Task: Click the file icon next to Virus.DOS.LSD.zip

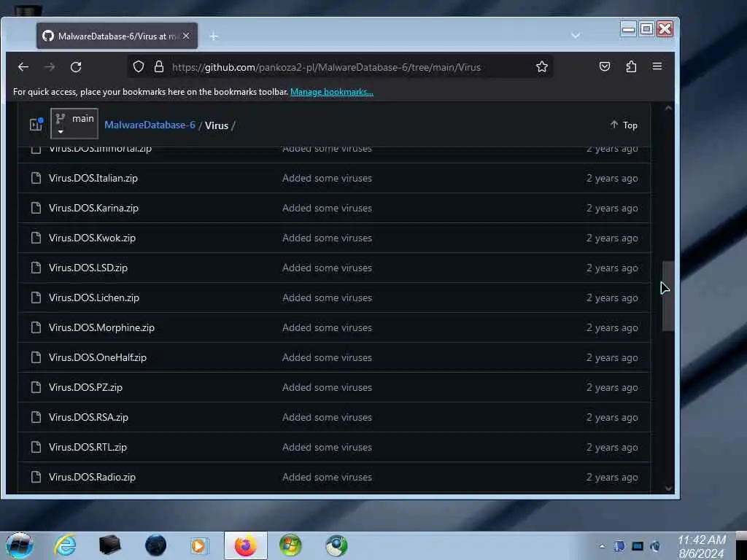Action: (x=36, y=268)
